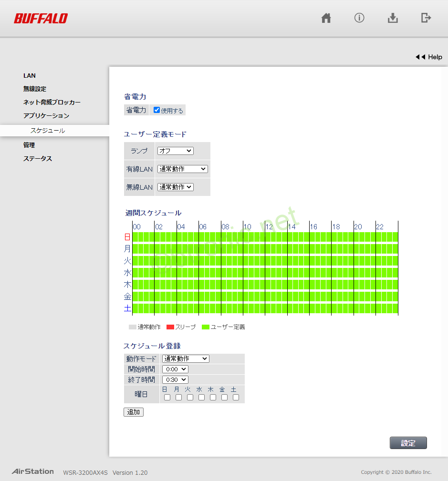Open the information icon in header
Viewport: 448px width, 481px height.
359,18
